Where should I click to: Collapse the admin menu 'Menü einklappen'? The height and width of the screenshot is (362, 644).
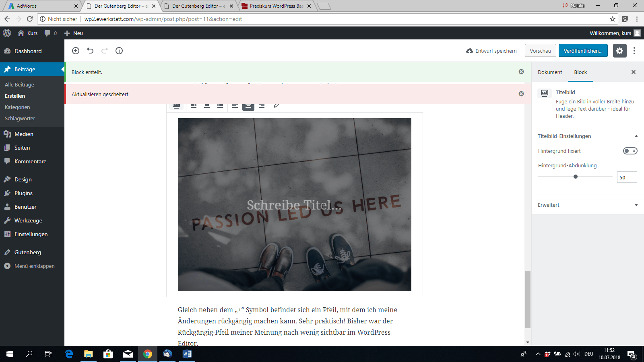tap(32, 266)
